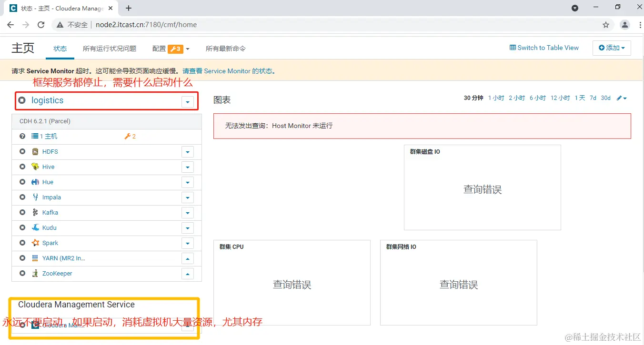Open the logistics cluster link
The image size is (644, 345).
(47, 100)
